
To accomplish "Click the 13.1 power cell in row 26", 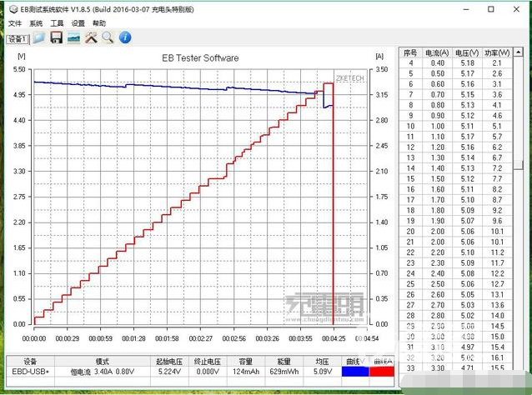I will pyautogui.click(x=497, y=294).
